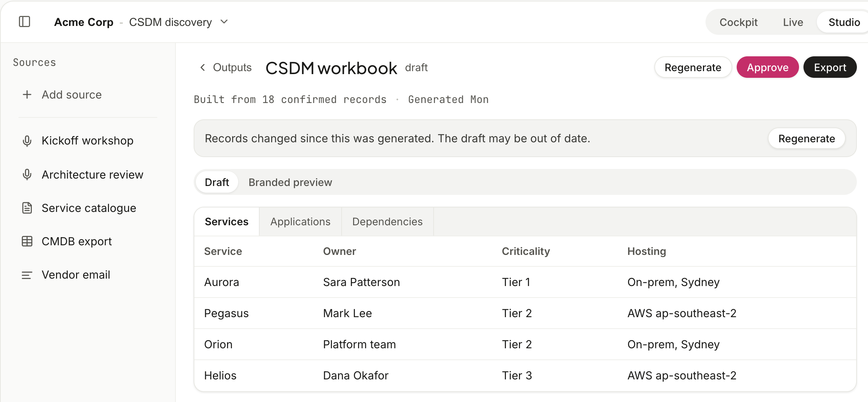Click Aurora's hosting On-prem, Sydney
The width and height of the screenshot is (868, 402).
point(673,282)
